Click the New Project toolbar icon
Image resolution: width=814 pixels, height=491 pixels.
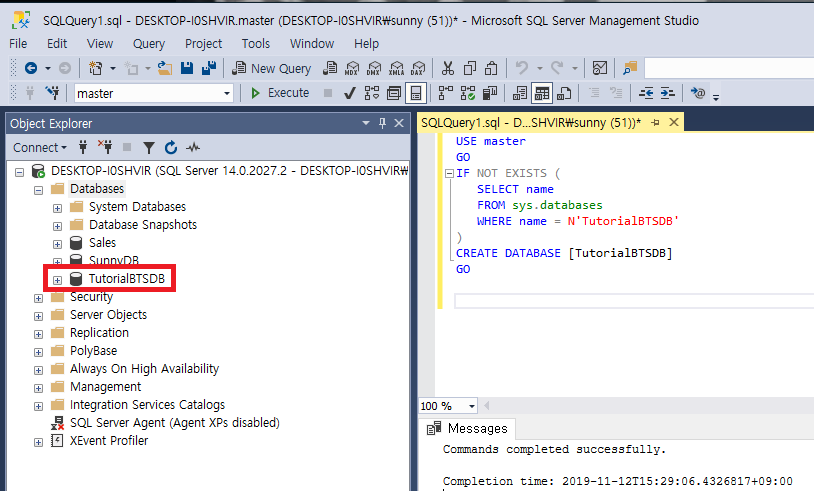pyautogui.click(x=96, y=68)
